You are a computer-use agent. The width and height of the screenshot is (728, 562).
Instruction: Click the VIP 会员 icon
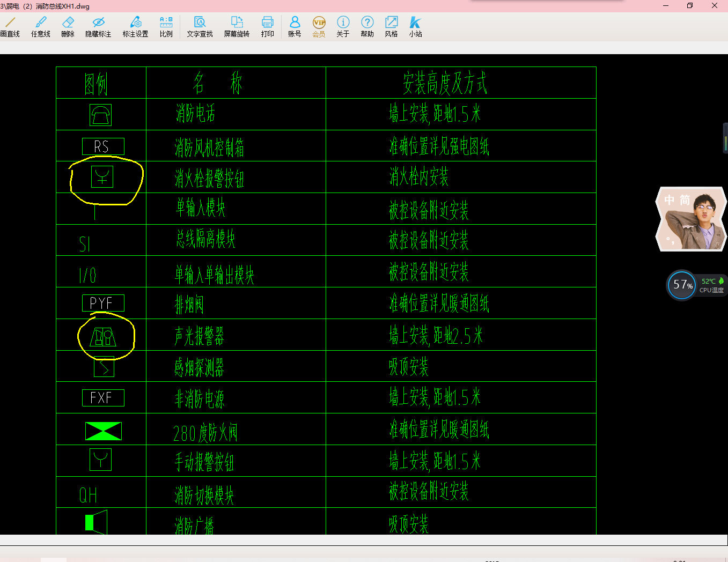coord(319,27)
